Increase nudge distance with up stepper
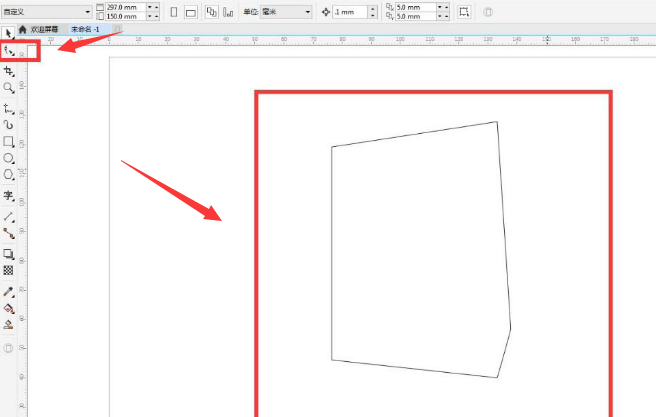The height and width of the screenshot is (417, 656). coord(373,9)
